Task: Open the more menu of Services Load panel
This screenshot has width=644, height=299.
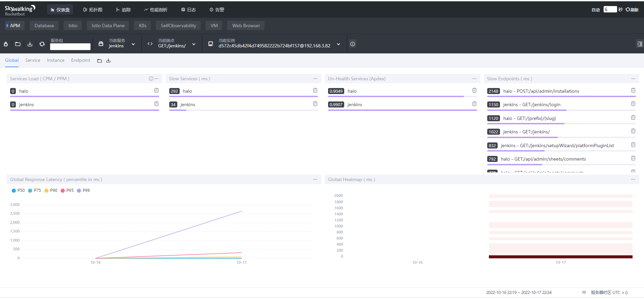Action: point(156,79)
